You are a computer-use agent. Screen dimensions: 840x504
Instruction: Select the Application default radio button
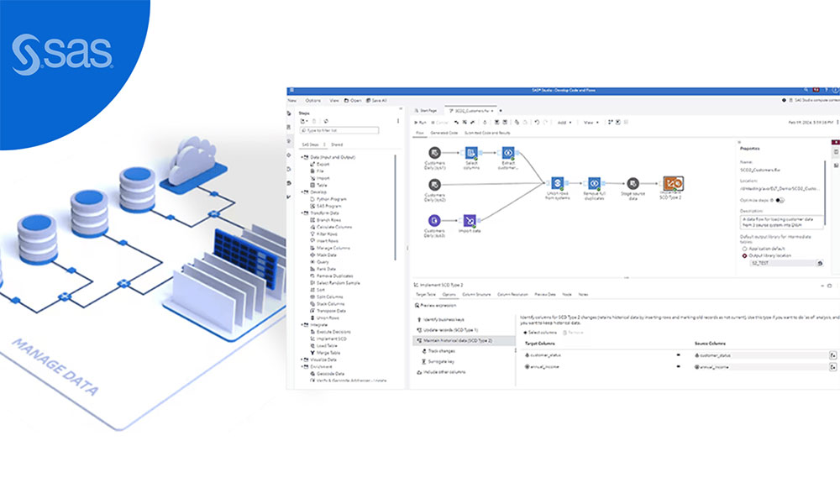pos(744,249)
